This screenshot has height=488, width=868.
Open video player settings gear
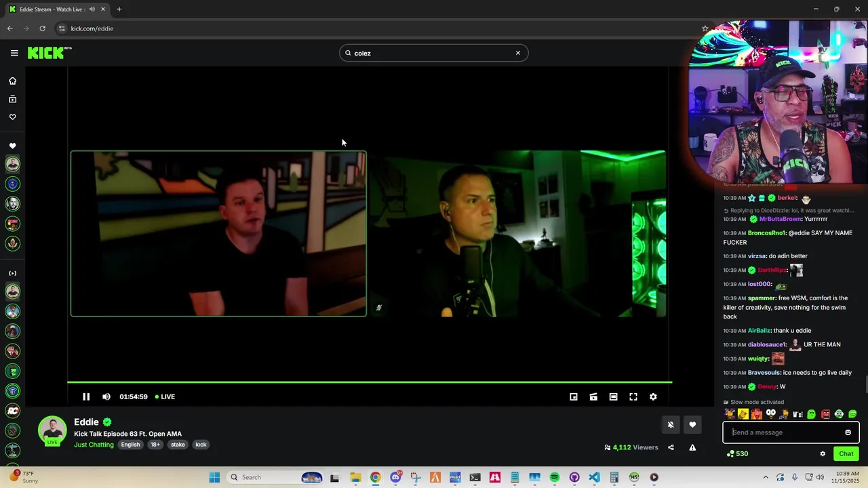pos(653,397)
